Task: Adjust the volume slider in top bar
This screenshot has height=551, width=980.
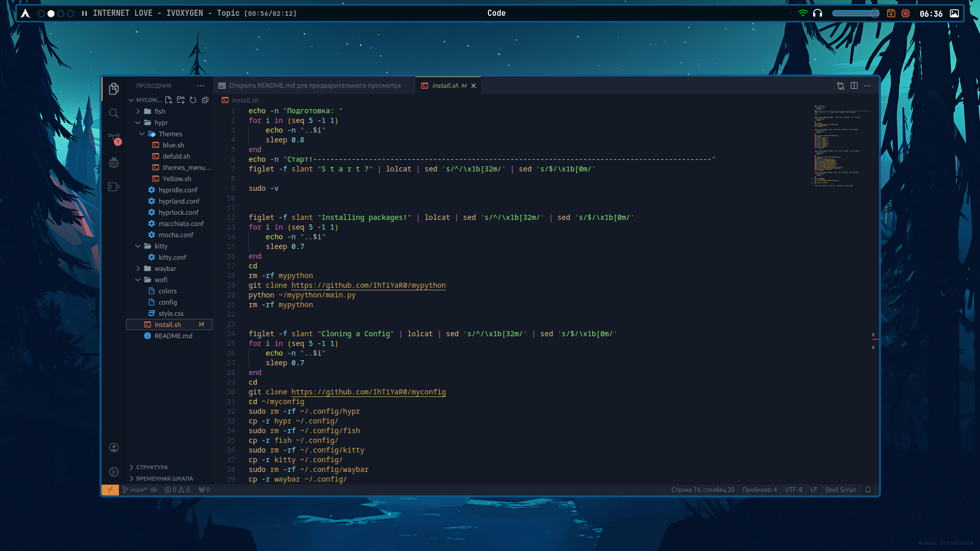Action: (855, 13)
